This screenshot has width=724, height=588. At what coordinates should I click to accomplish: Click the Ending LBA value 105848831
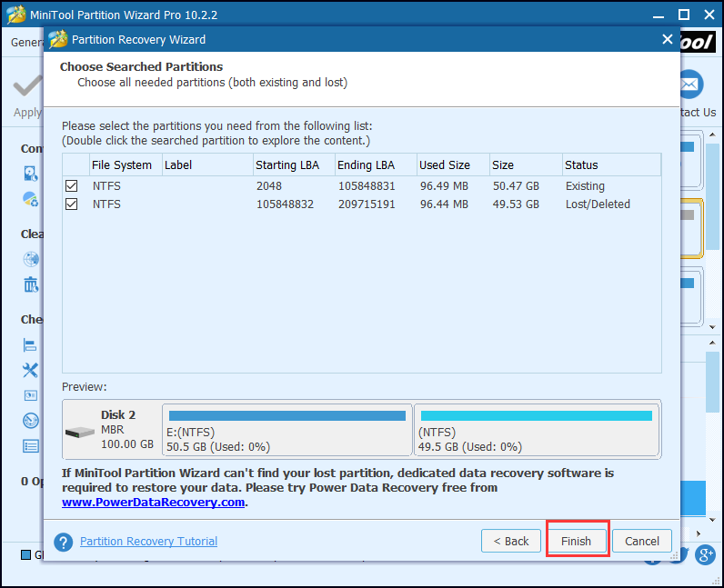coord(367,186)
